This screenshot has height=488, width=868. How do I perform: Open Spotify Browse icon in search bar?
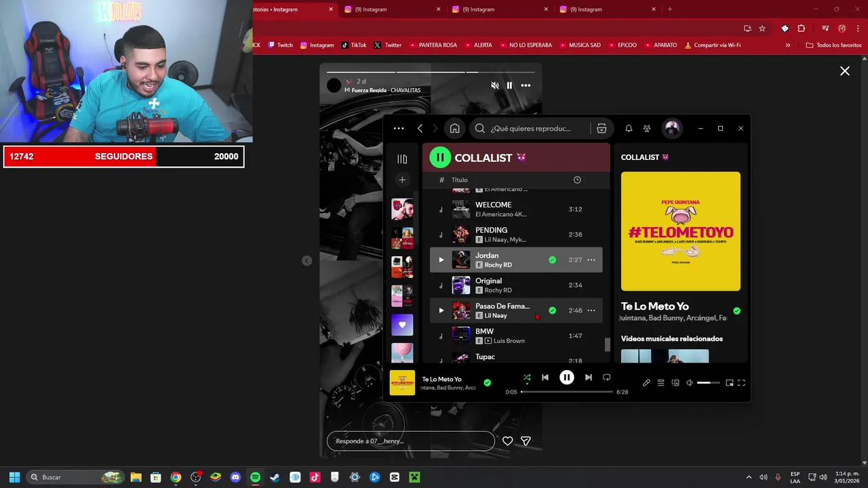(x=601, y=129)
